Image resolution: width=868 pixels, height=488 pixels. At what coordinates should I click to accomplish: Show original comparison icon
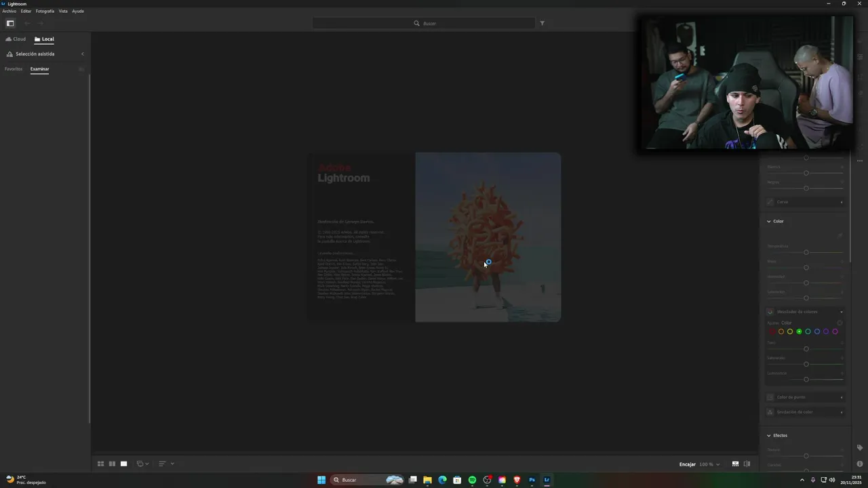point(747,464)
